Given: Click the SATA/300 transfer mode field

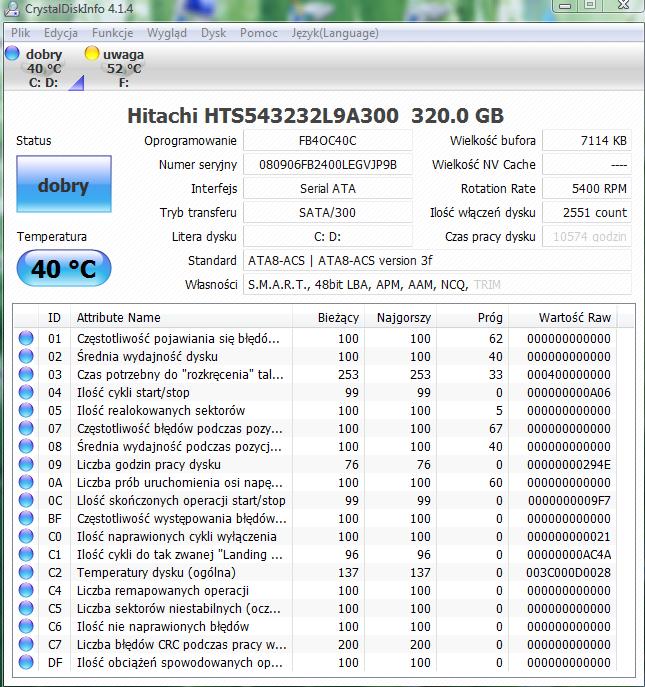Looking at the screenshot, I should click(328, 213).
